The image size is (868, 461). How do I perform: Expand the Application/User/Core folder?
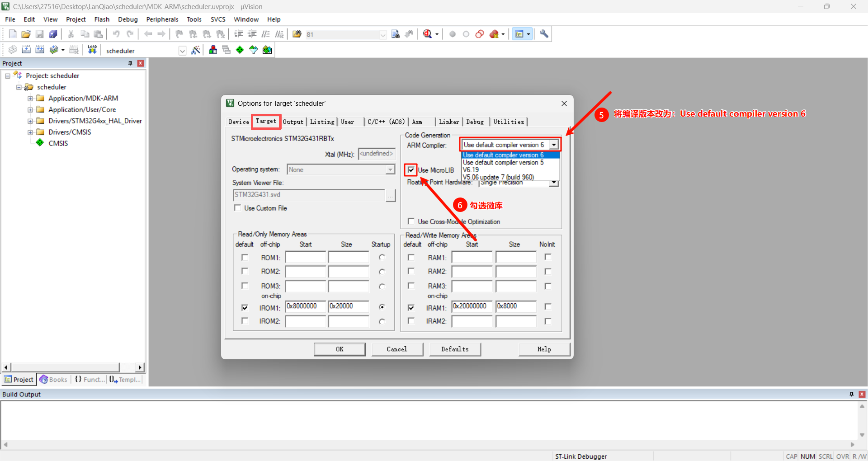coord(30,110)
